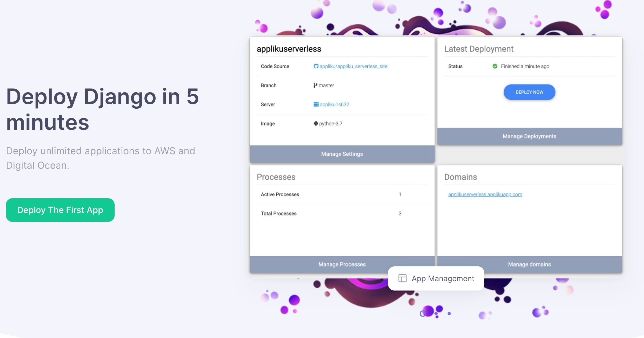This screenshot has height=338, width=644.
Task: Select the third carousel navigation dot
Action: pyautogui.click(x=449, y=313)
